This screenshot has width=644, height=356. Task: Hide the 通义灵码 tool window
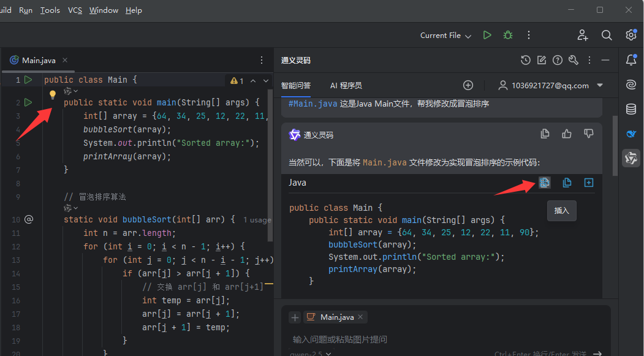coord(605,60)
